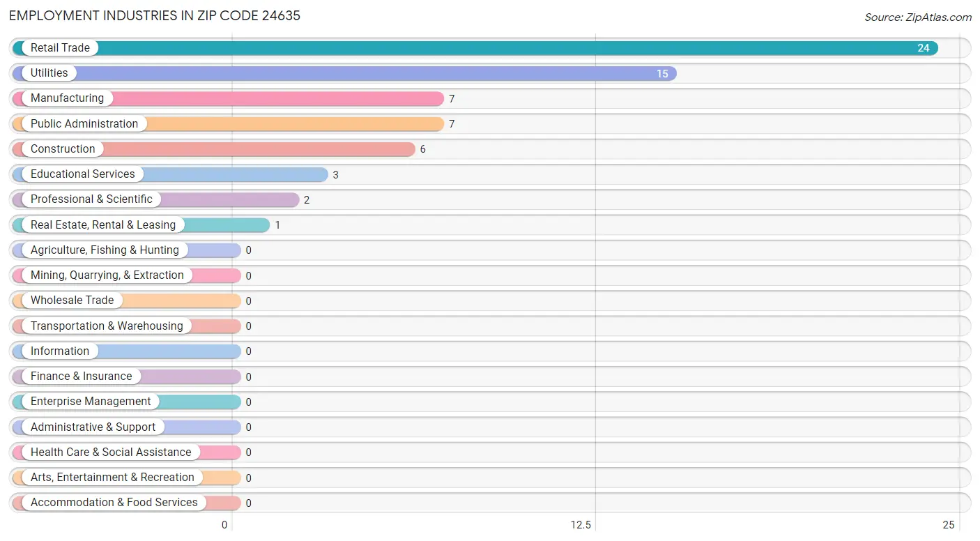This screenshot has height=541, width=980.
Task: Click the orange Public Administration bar
Action: (228, 124)
